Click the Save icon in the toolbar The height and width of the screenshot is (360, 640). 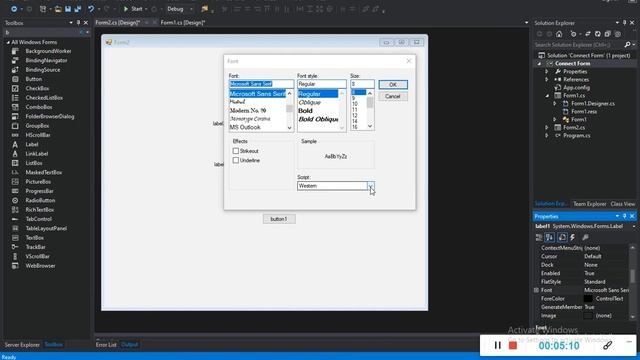pyautogui.click(x=68, y=9)
